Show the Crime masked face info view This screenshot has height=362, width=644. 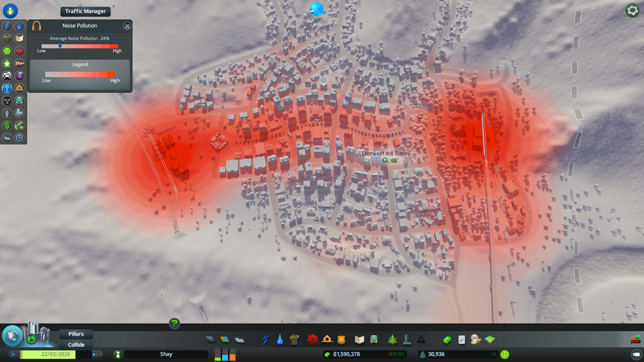7,101
